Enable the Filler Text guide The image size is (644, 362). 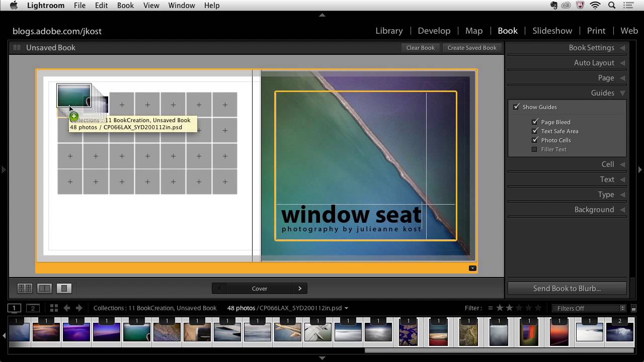534,149
